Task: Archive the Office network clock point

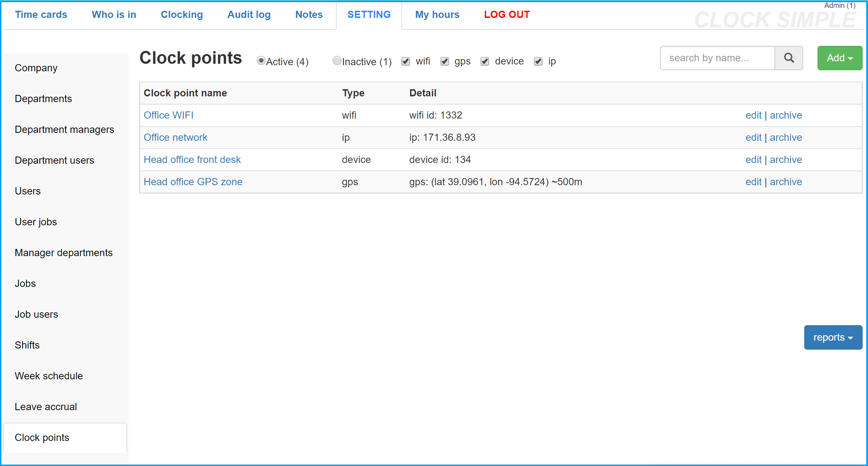Action: 786,137
